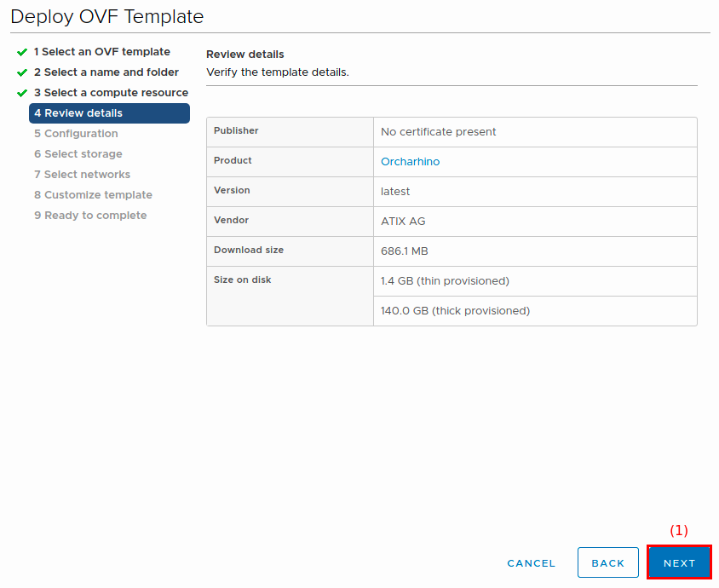Open step 6 Select storage
Screen dimensions: 719x588
pyautogui.click(x=78, y=154)
